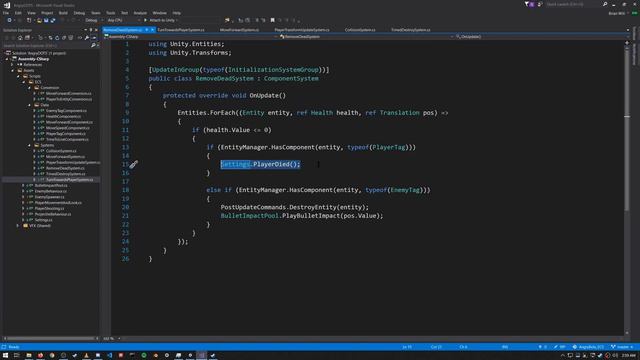This screenshot has width=640, height=360.
Task: Click the Quick Launch search field
Action: tap(573, 4)
